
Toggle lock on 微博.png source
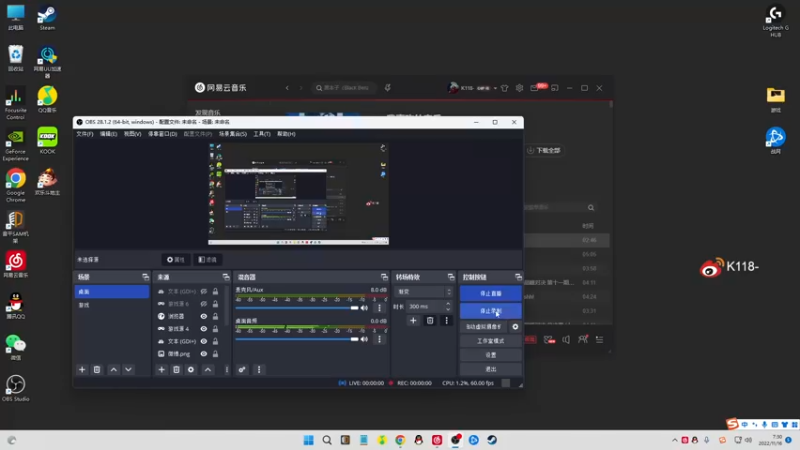(x=215, y=354)
